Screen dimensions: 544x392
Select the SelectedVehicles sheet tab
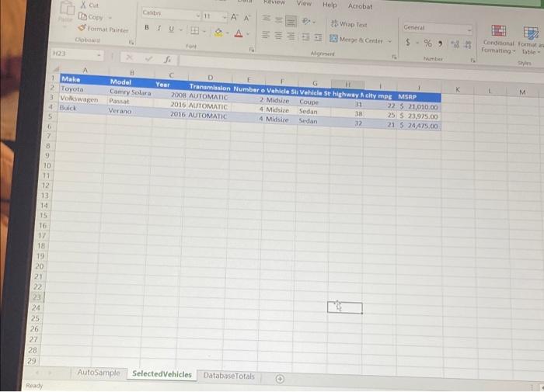pos(162,374)
